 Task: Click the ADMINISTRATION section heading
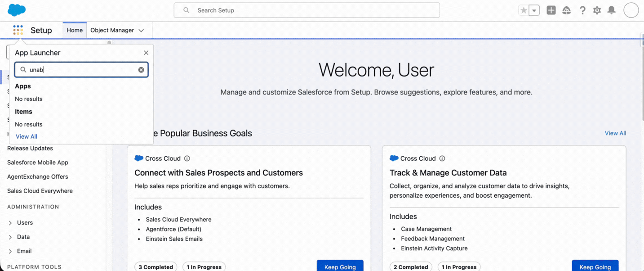pos(33,207)
